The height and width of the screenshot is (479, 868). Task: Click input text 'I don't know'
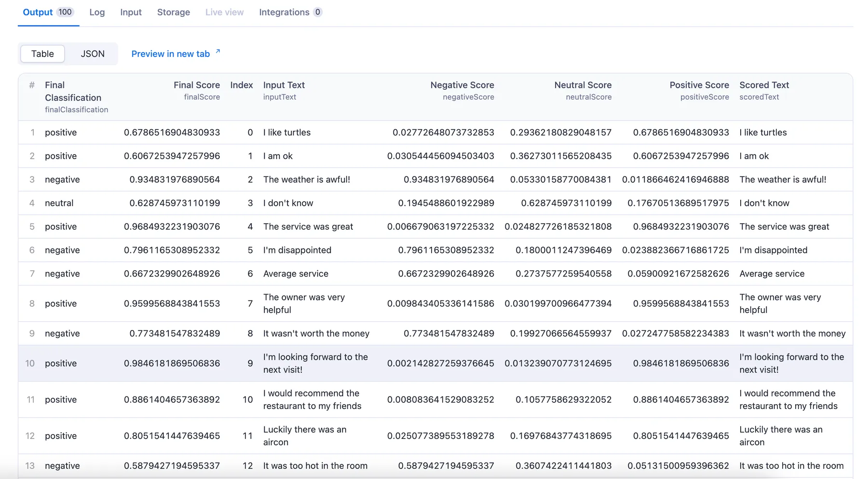(x=288, y=203)
